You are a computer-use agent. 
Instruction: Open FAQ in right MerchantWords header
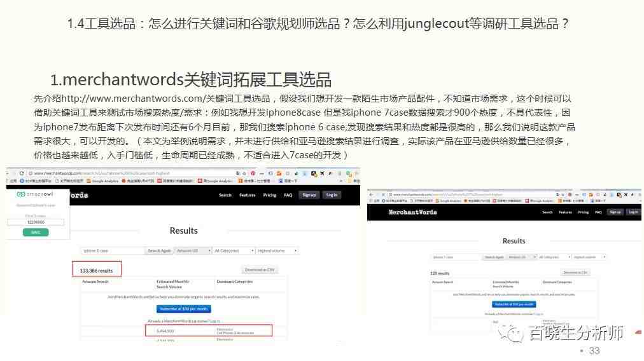click(598, 212)
